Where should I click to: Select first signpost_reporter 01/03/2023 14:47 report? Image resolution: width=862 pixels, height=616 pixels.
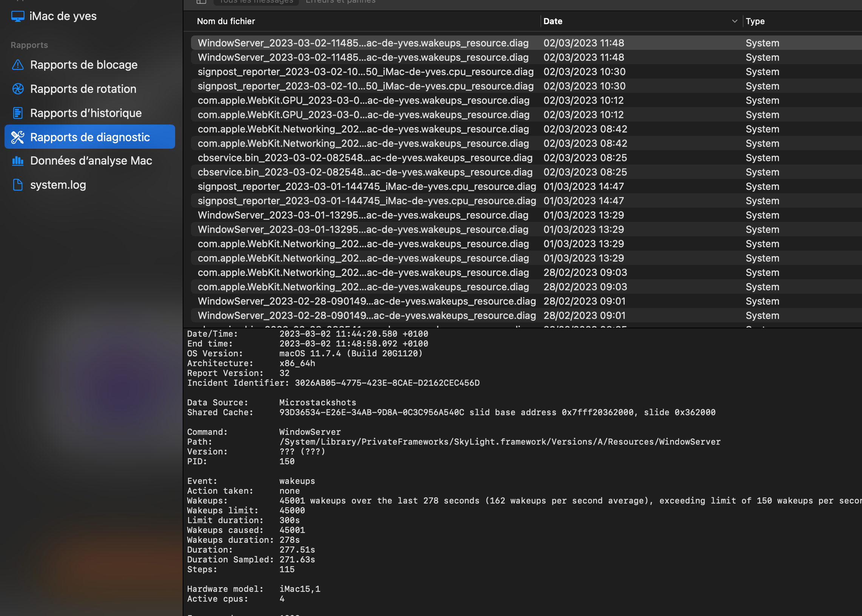(367, 186)
